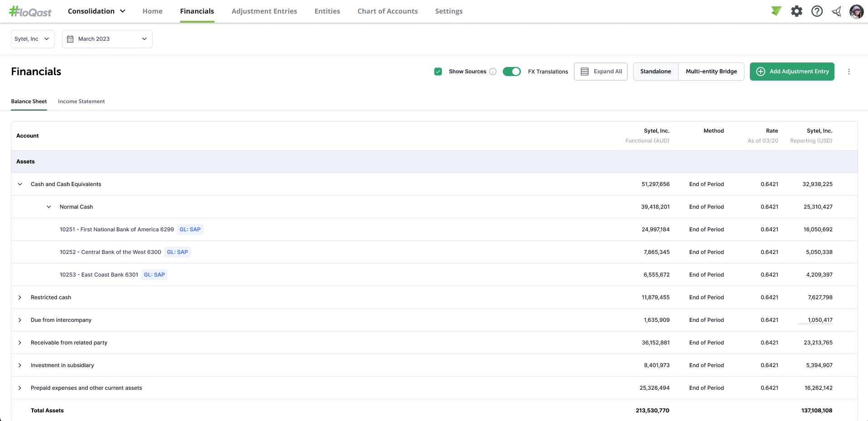Click the 7,627,798 Restricted cash USD value
This screenshot has width=868, height=421.
820,297
